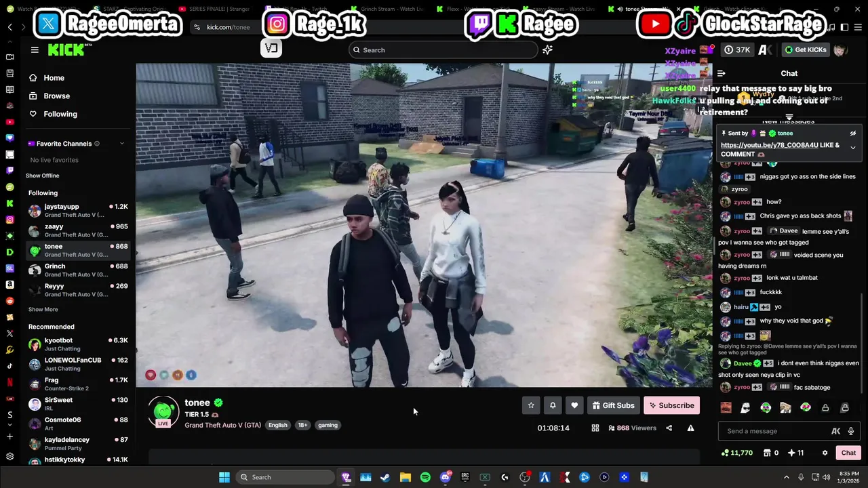Open Discord from the taskbar
Viewport: 868px width, 488px height.
coord(445,477)
